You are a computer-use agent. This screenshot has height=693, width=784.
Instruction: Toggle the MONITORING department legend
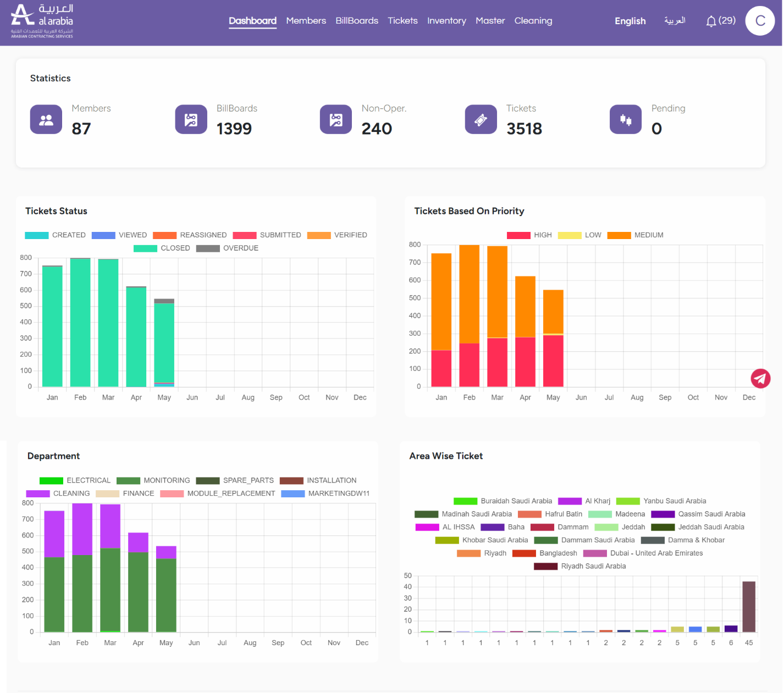(154, 481)
